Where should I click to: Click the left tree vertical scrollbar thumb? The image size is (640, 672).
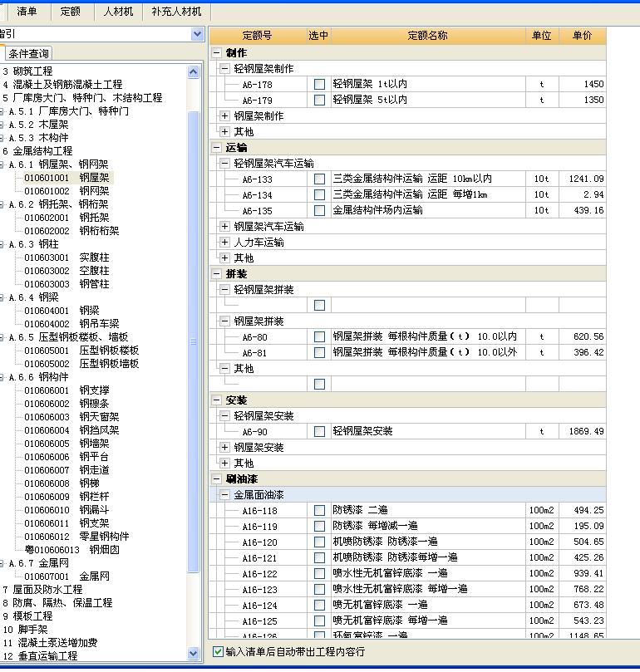[x=194, y=341]
